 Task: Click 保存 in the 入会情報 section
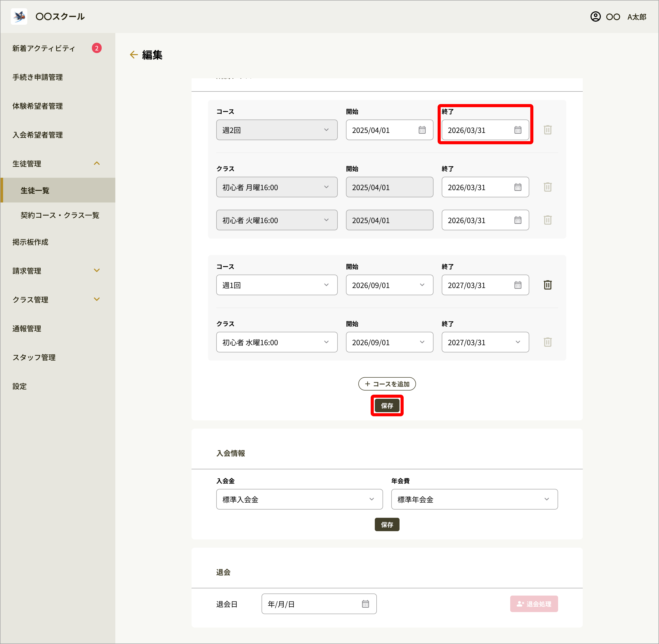pyautogui.click(x=387, y=525)
